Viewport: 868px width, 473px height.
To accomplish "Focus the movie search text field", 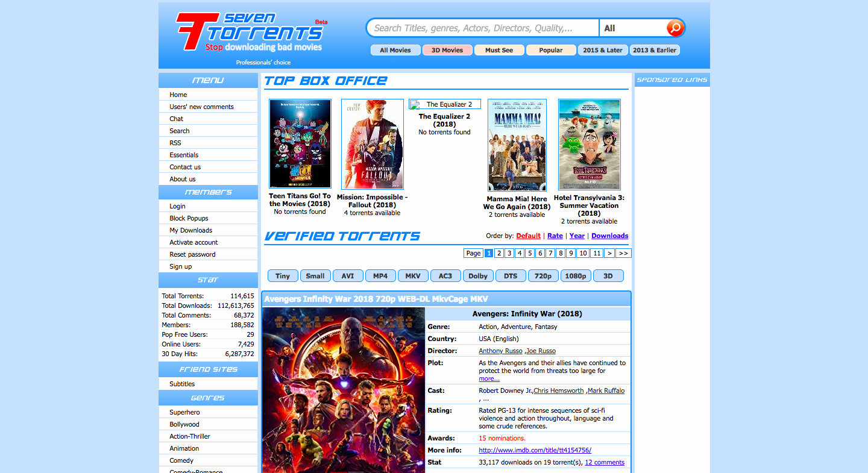I will pyautogui.click(x=482, y=28).
